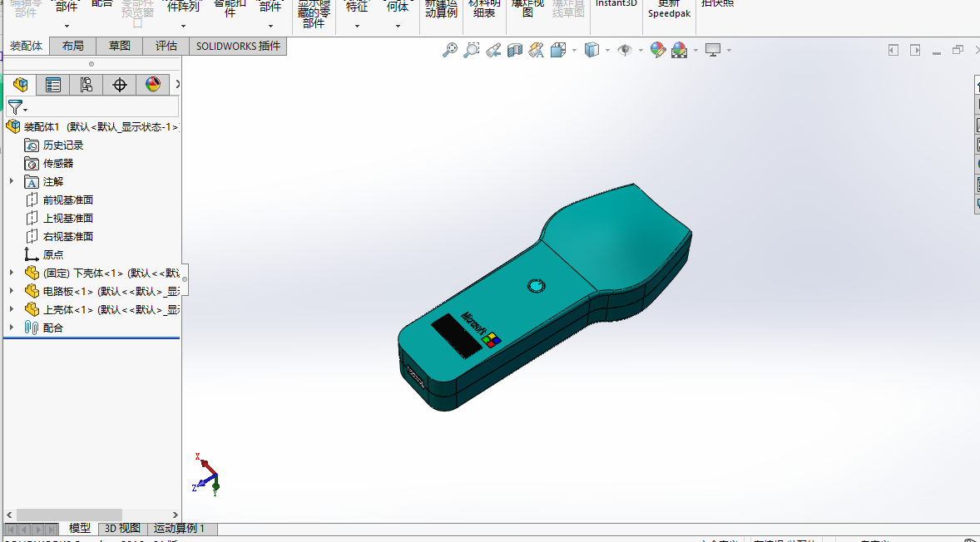
Task: Toggle Hide/Show Items eye icon
Action: [x=625, y=50]
